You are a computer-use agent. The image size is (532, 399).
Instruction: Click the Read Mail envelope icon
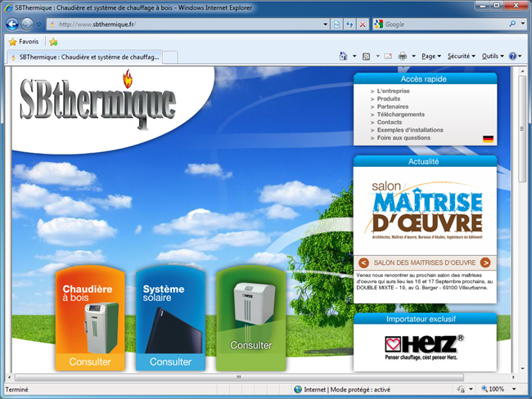[386, 56]
